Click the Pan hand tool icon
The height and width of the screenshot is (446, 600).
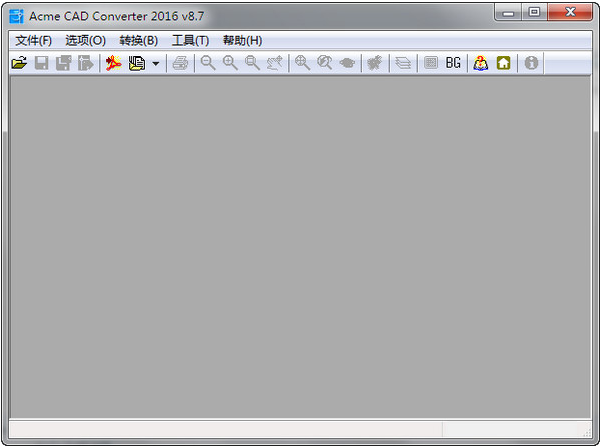click(275, 63)
